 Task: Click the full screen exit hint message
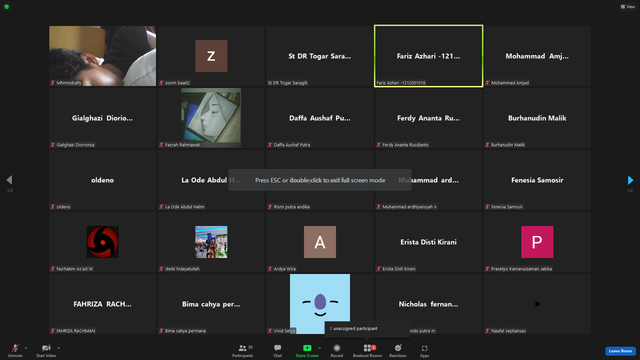[x=320, y=180]
